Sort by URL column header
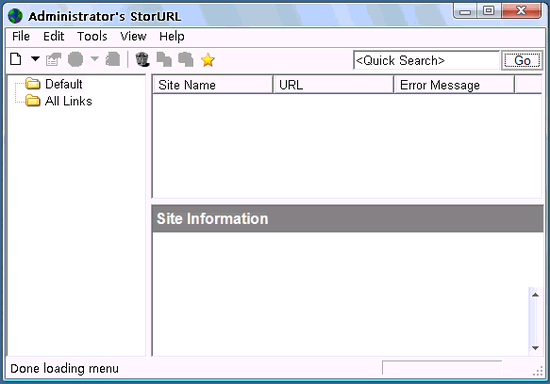550x384 pixels. coord(333,85)
